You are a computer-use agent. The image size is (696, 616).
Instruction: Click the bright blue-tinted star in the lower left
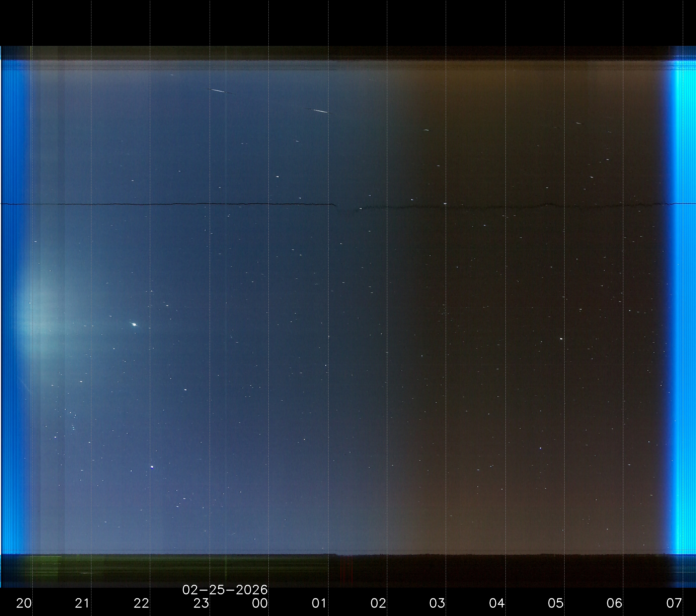click(152, 467)
